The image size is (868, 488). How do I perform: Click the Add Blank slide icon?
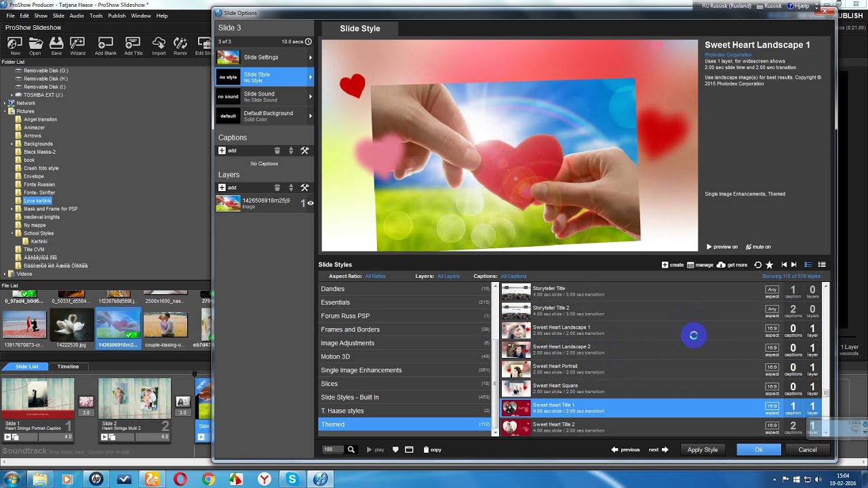pyautogui.click(x=105, y=46)
